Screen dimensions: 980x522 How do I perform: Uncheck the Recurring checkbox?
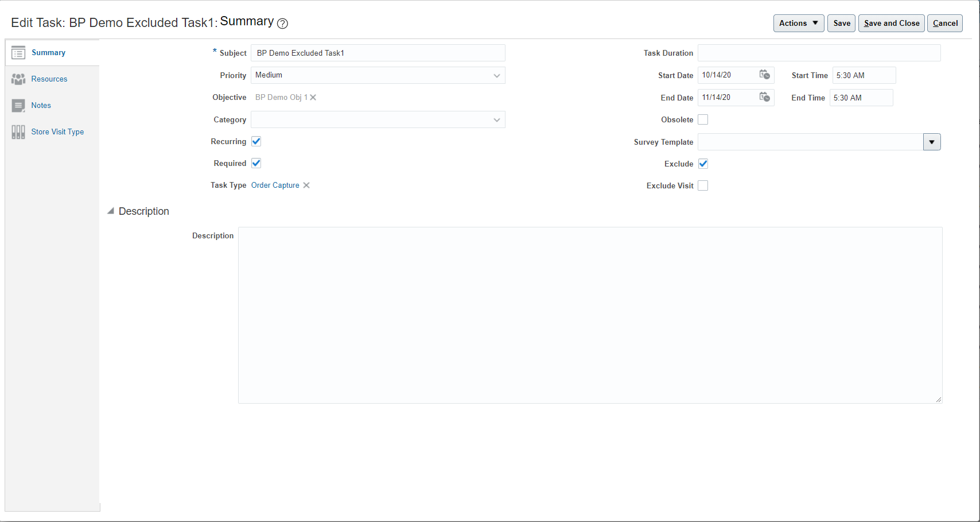tap(256, 141)
